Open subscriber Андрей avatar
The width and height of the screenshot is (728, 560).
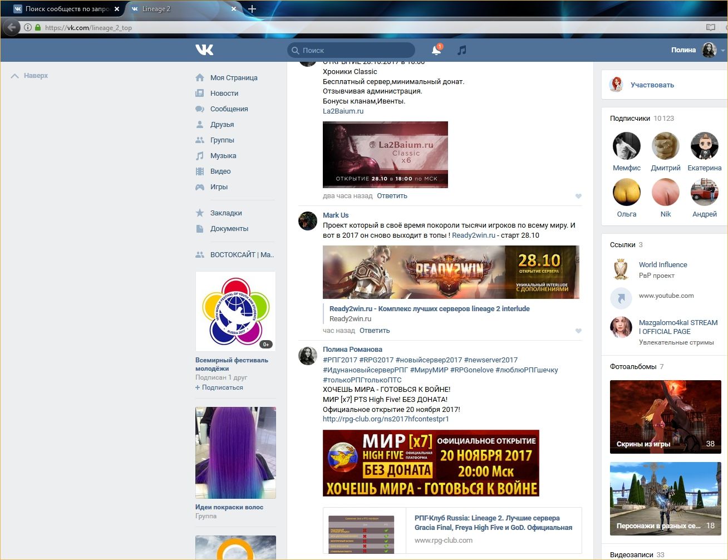(x=705, y=192)
